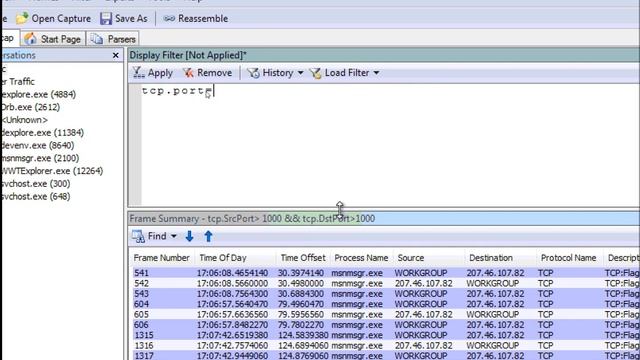
Task: Select the Traffic node in conversations tree
Action: tap(18, 82)
